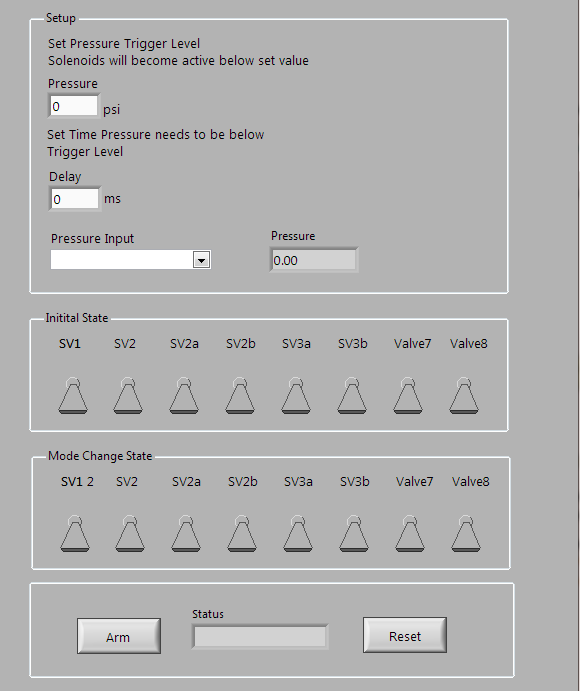Screen dimensions: 580x691
Task: Toggle SV2b switch in Mode Change State
Action: point(242,533)
